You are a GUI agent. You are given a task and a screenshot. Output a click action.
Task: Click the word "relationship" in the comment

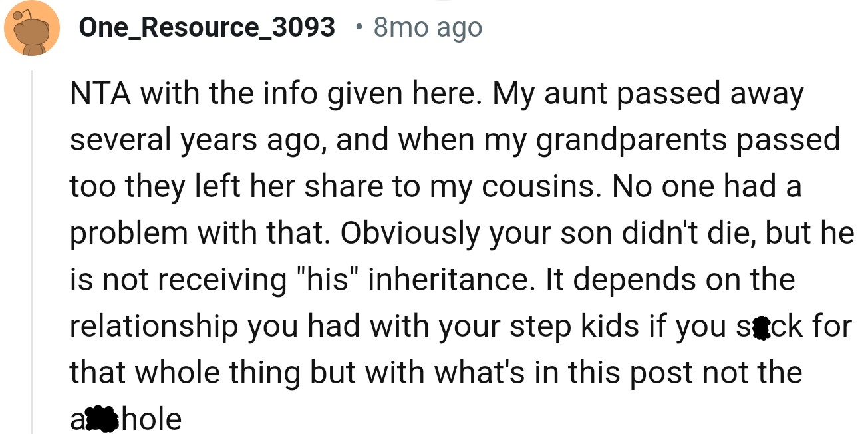(x=153, y=326)
